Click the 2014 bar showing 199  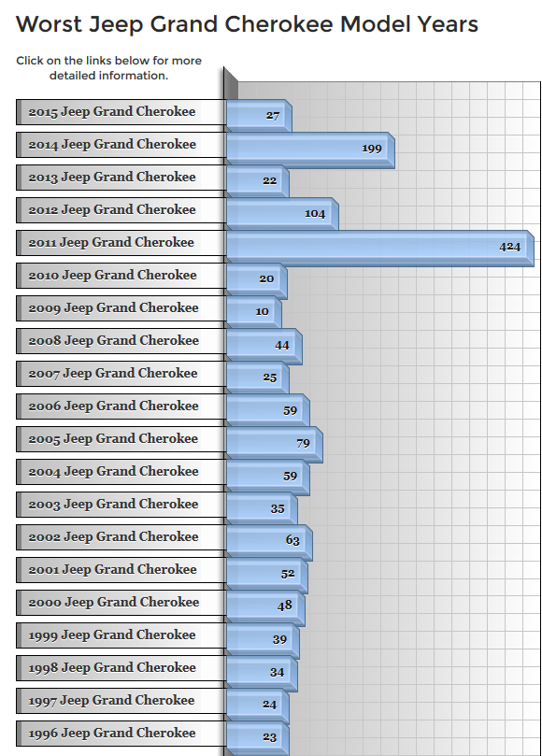[x=310, y=149]
